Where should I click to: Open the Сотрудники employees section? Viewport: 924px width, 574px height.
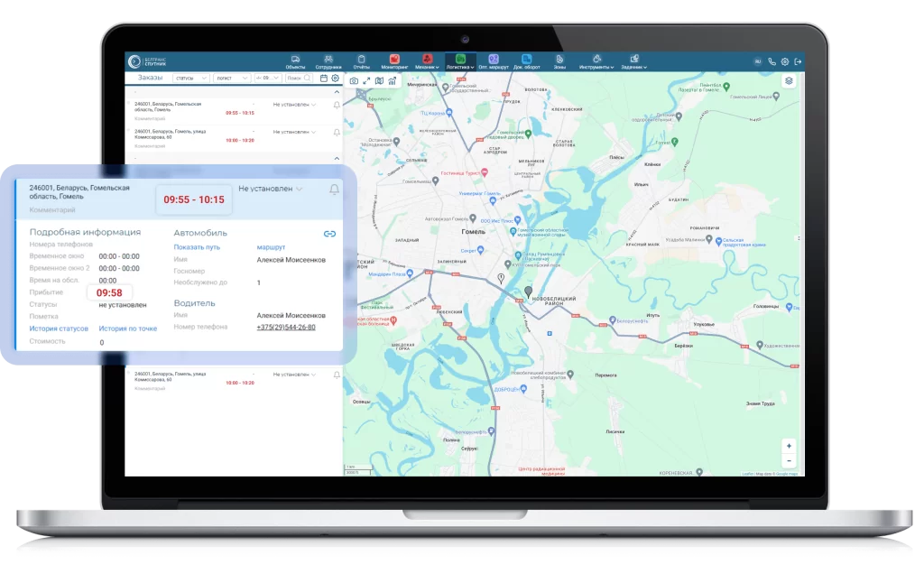click(x=328, y=62)
